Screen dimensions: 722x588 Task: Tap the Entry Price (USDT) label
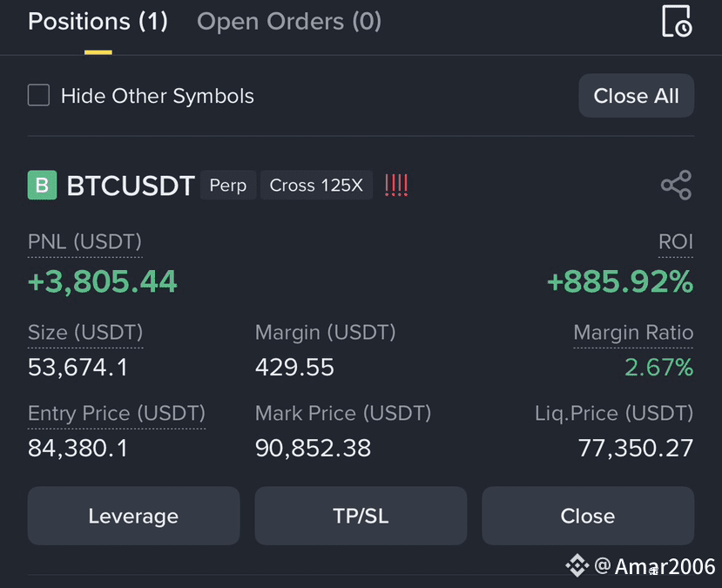click(117, 414)
